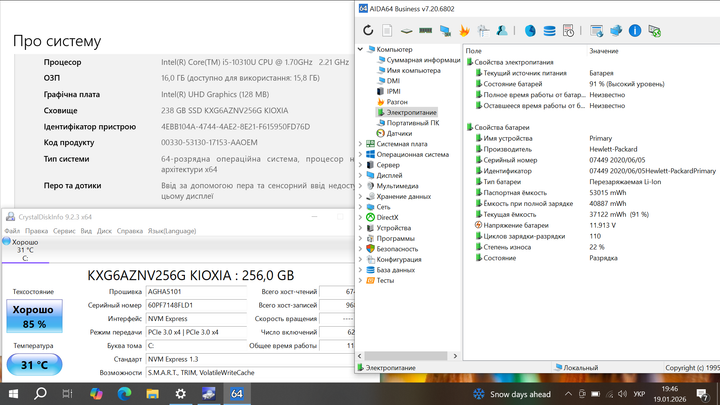Screen dimensions: 720x405
Task: Open Windows Start menu
Action: tap(13, 394)
